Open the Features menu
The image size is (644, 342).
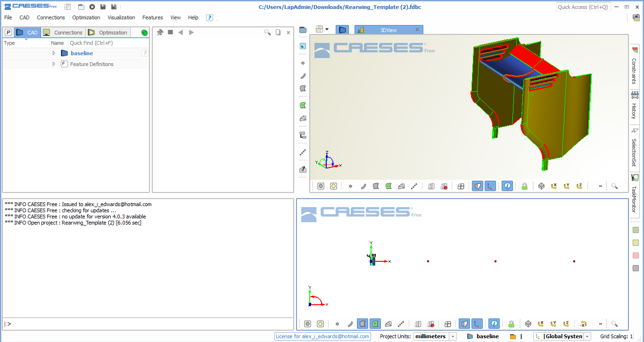(153, 17)
